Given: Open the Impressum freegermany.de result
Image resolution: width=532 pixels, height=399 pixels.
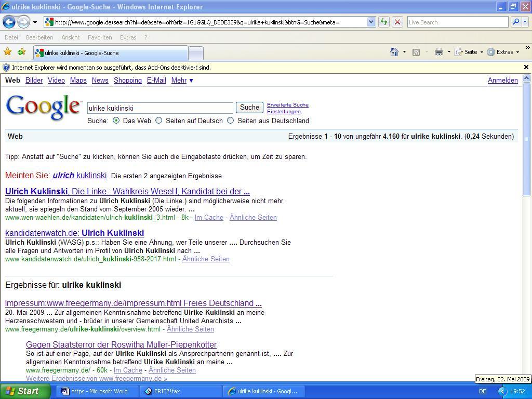Looking at the screenshot, I should point(134,303).
